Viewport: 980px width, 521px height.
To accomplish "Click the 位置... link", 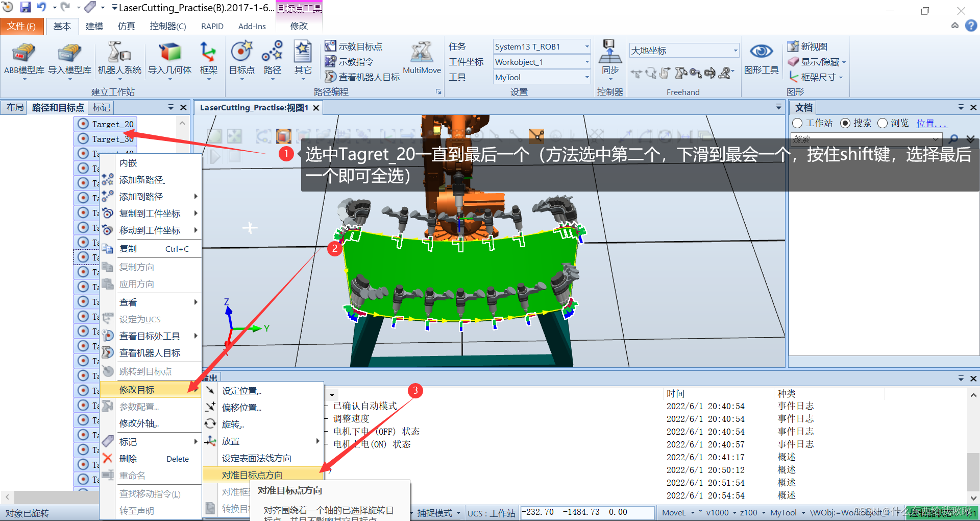I will click(932, 123).
